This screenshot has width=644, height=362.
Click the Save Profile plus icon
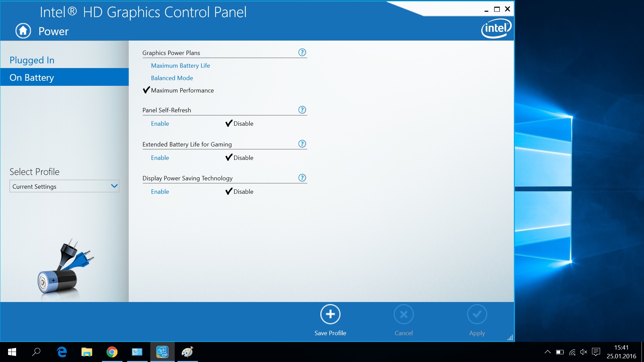click(x=330, y=314)
